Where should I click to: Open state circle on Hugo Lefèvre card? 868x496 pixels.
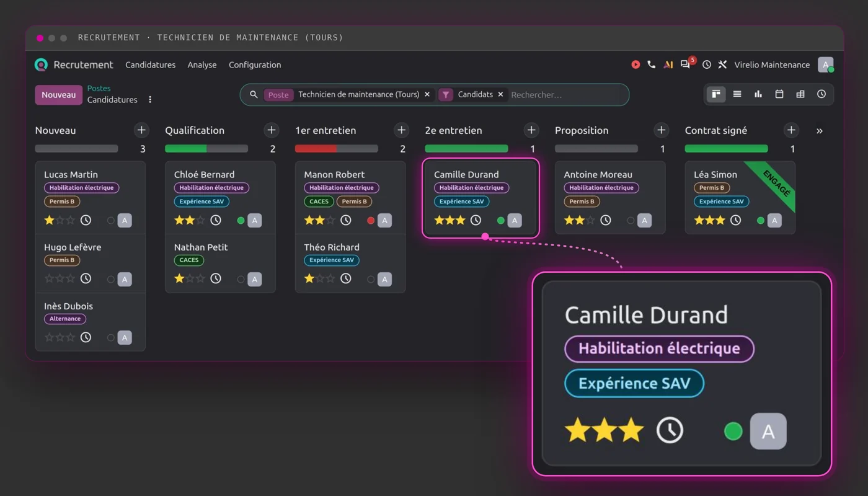click(111, 280)
